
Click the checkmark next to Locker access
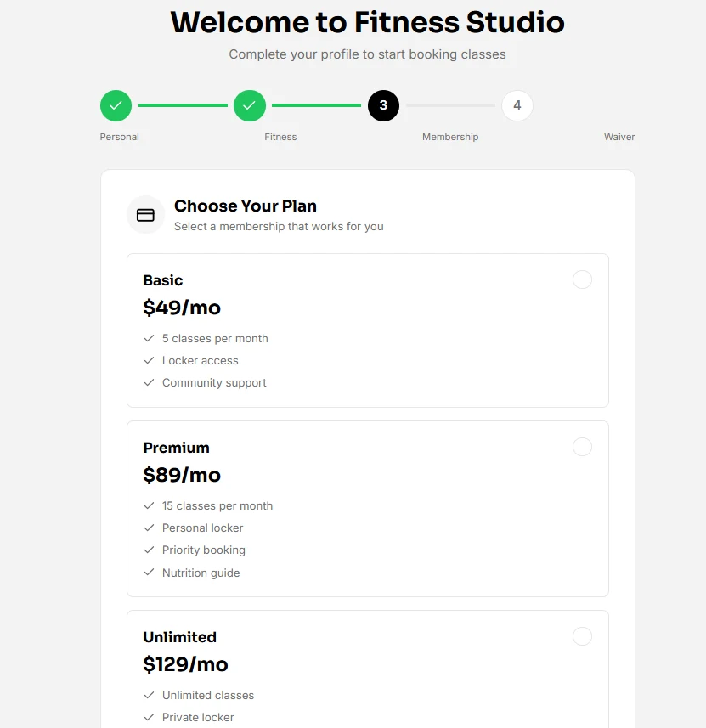pos(150,361)
